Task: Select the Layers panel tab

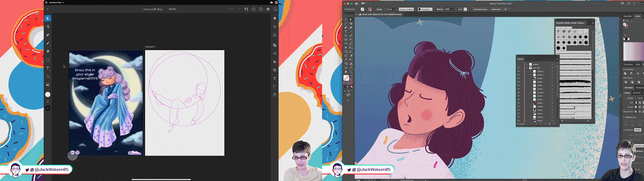Action: [520, 59]
